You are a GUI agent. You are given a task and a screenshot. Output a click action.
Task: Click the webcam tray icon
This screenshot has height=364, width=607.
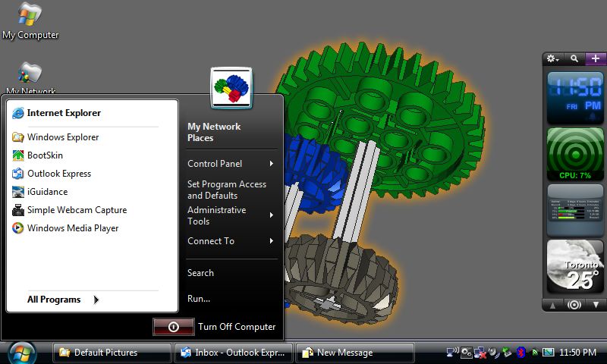[494, 353]
